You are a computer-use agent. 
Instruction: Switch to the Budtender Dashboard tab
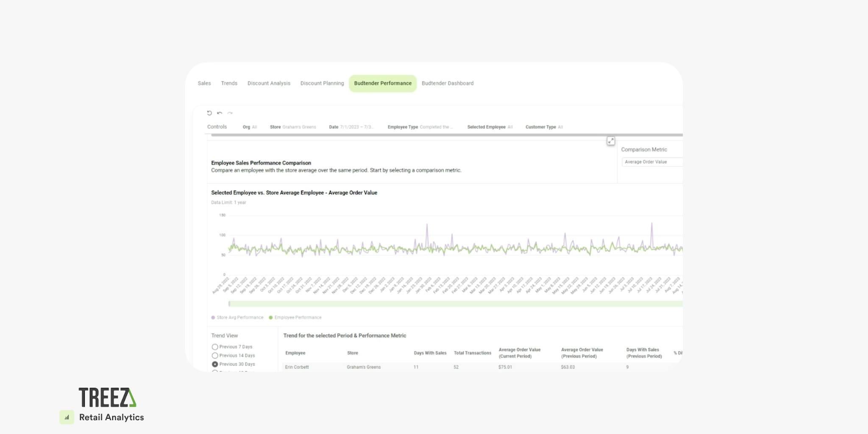click(448, 83)
